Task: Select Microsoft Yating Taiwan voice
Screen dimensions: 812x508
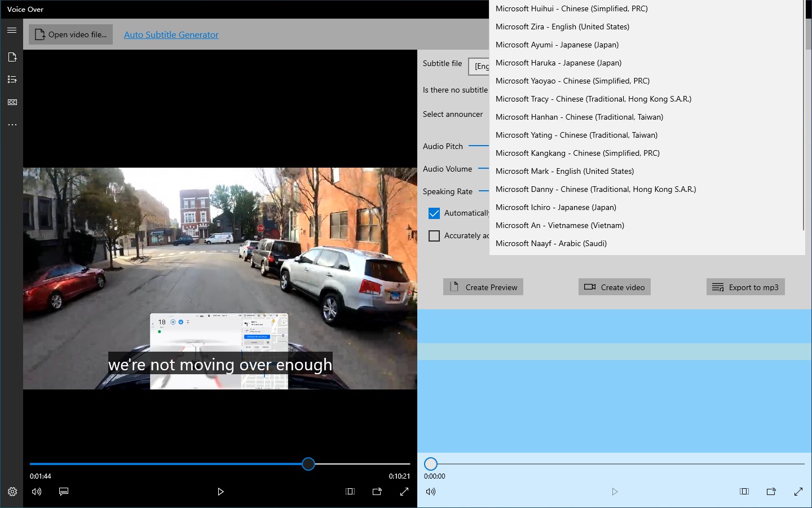Action: point(647,135)
